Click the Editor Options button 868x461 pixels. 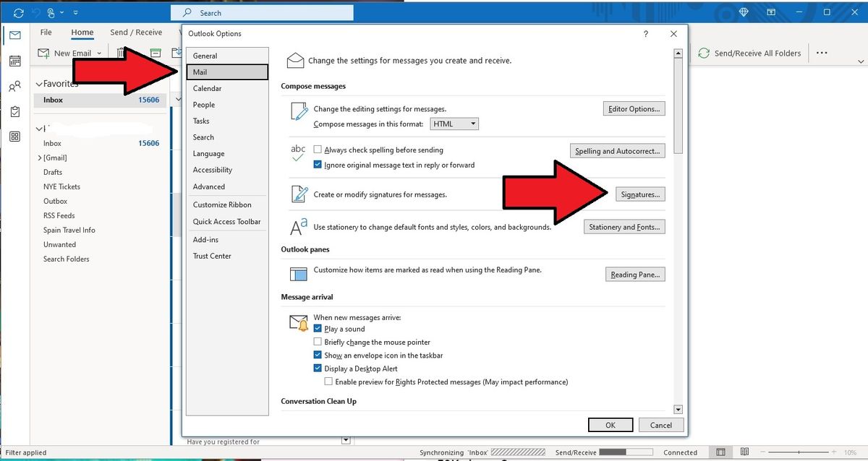tap(634, 109)
